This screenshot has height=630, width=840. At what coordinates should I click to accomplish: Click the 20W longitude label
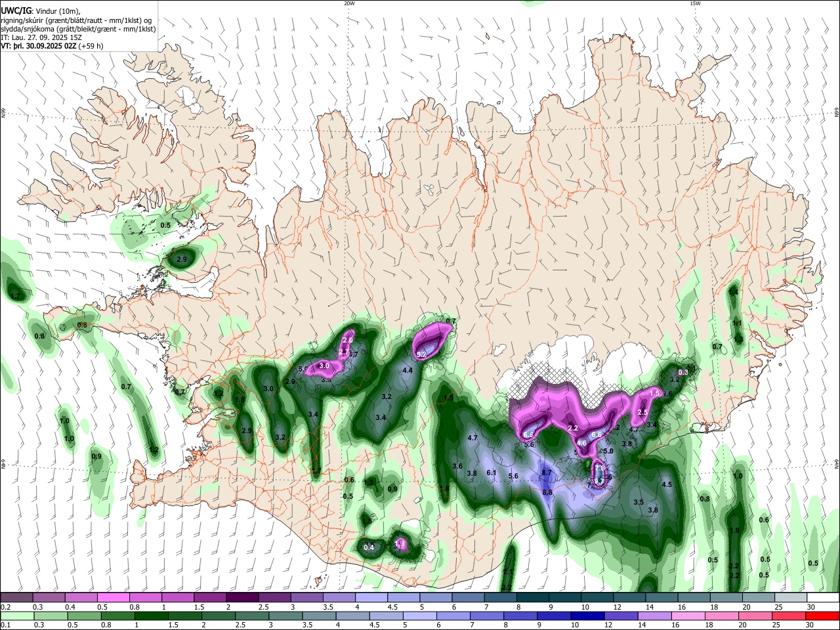pyautogui.click(x=349, y=3)
